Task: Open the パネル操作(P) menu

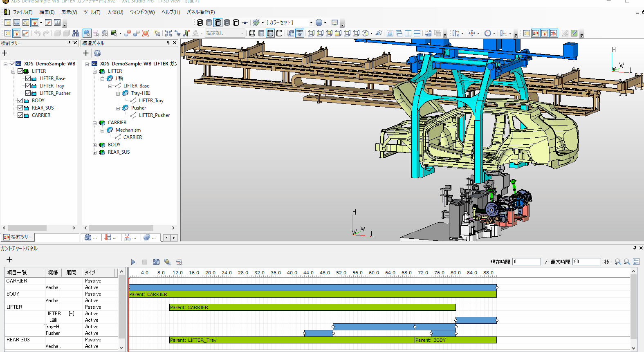Action: click(201, 12)
